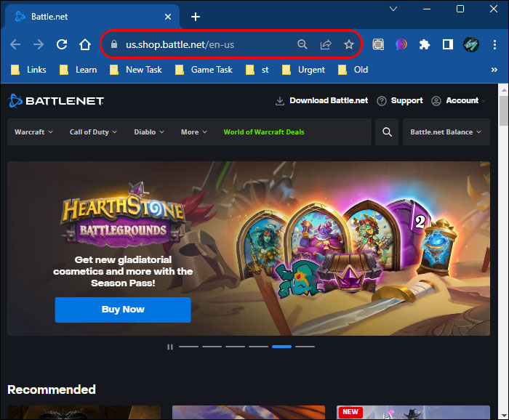Expand the Call of Duty dropdown
This screenshot has width=509, height=420.
(93, 132)
